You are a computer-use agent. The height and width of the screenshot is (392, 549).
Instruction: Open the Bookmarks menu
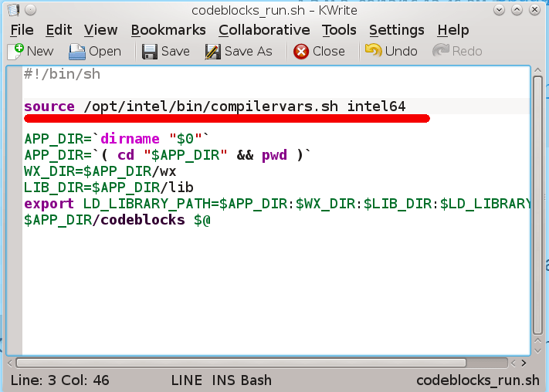coord(168,30)
